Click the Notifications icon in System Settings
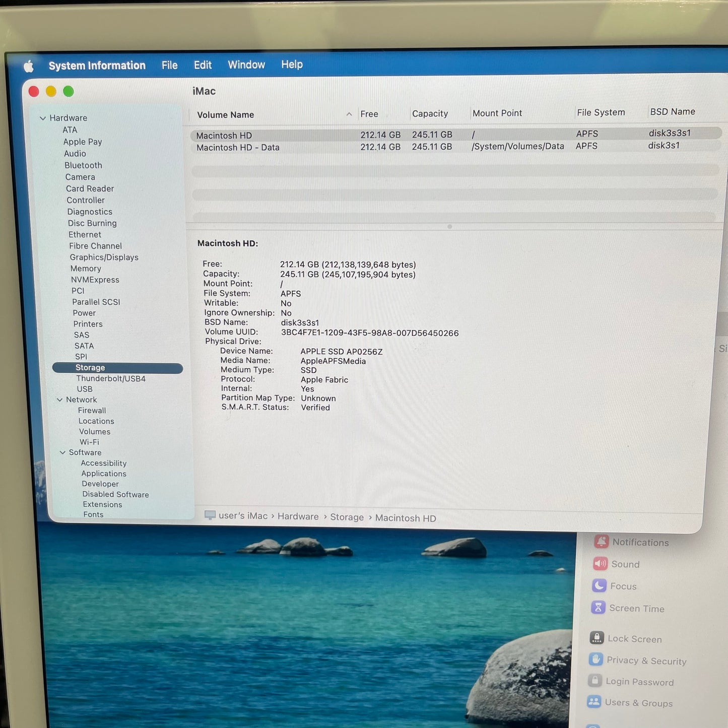This screenshot has width=728, height=728. click(602, 542)
